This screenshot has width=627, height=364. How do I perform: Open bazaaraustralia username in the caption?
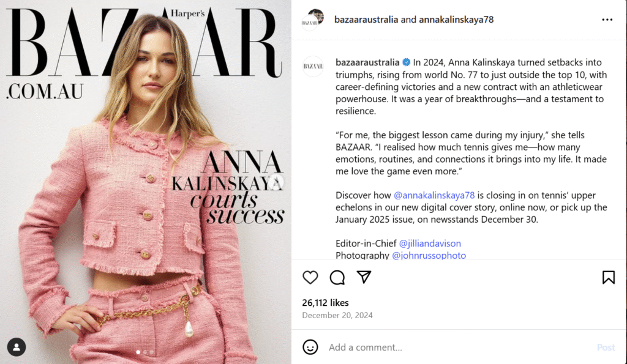367,62
